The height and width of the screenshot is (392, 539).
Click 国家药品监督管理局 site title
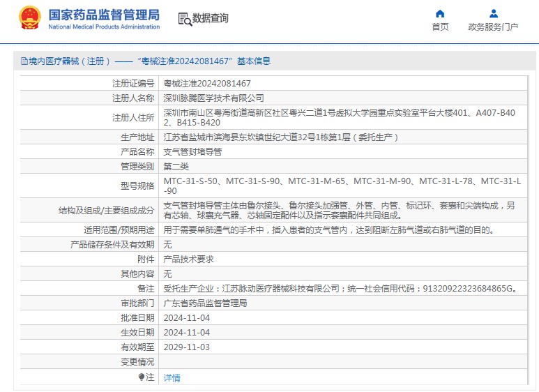pyautogui.click(x=104, y=15)
